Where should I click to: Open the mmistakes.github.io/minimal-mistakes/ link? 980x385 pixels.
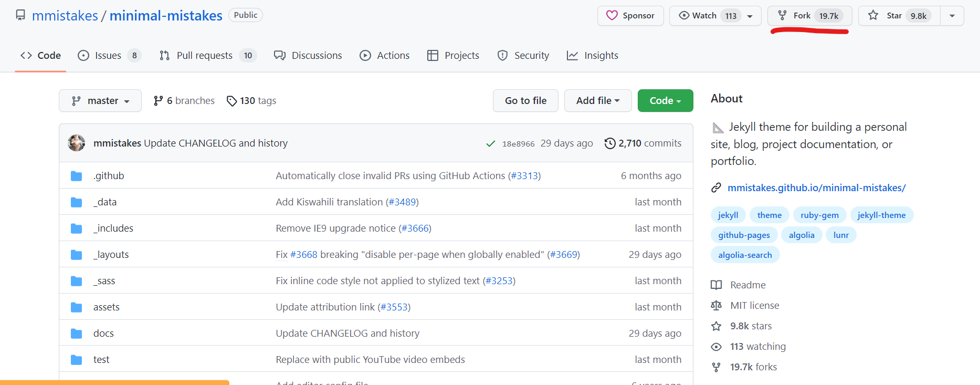(x=817, y=188)
